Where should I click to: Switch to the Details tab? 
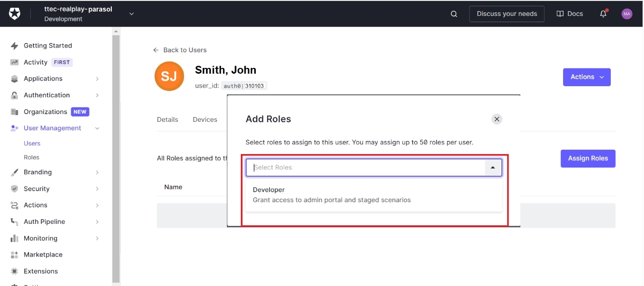[167, 119]
